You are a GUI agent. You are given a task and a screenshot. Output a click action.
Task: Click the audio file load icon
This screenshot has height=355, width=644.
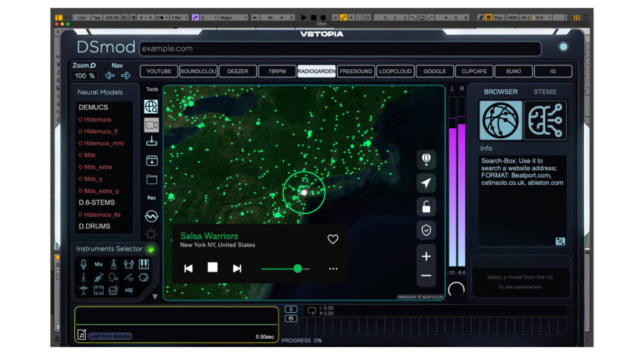click(x=81, y=335)
